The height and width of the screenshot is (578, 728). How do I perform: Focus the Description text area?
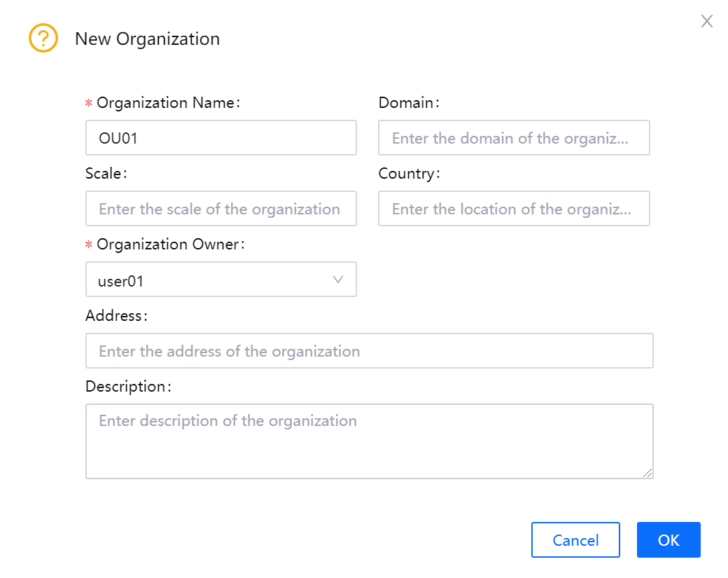pyautogui.click(x=369, y=441)
